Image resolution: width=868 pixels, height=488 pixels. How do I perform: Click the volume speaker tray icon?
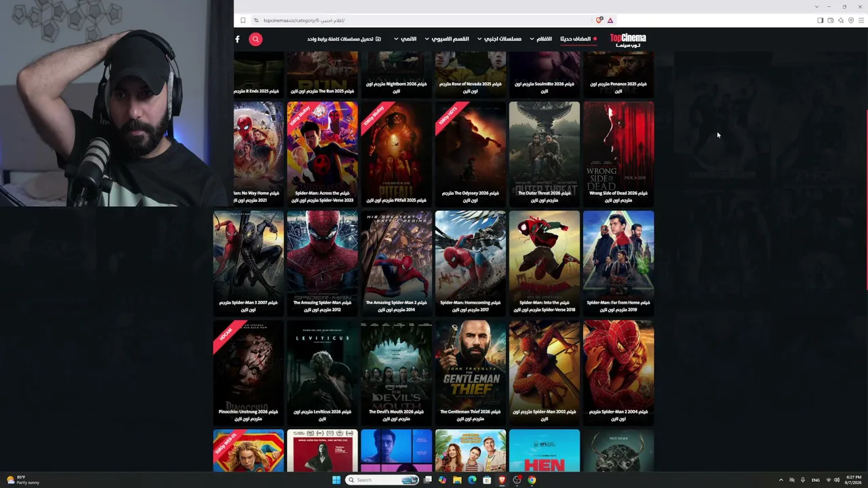pos(837,480)
